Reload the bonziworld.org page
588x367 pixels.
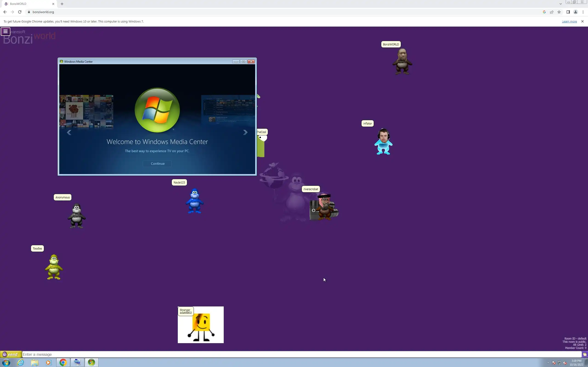pyautogui.click(x=20, y=12)
